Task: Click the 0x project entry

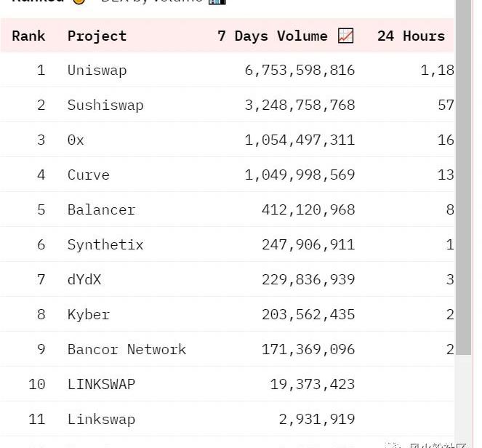Action: click(76, 140)
